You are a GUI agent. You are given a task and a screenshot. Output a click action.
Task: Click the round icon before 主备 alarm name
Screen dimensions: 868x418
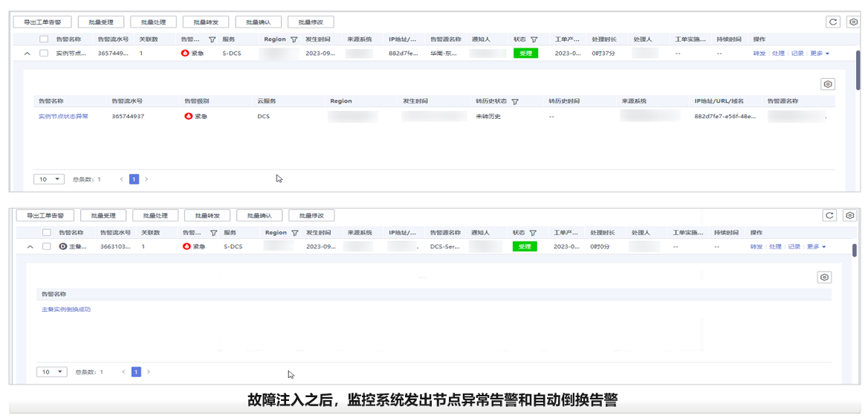[63, 246]
